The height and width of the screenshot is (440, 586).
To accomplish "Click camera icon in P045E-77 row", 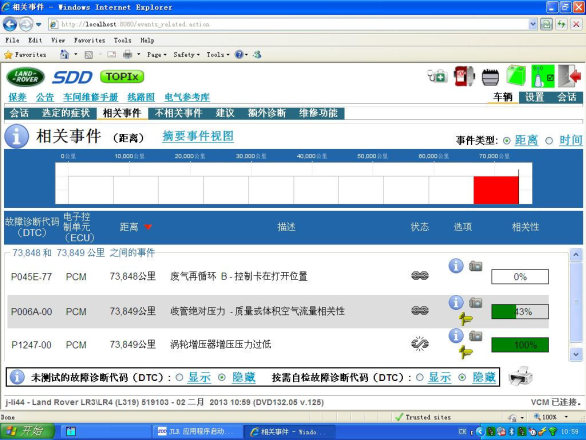I will coord(475,266).
